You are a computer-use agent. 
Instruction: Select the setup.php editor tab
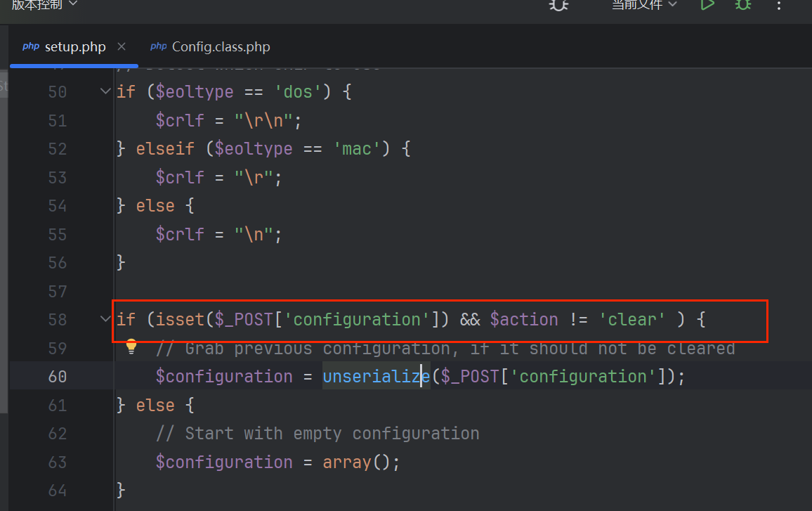coord(74,47)
